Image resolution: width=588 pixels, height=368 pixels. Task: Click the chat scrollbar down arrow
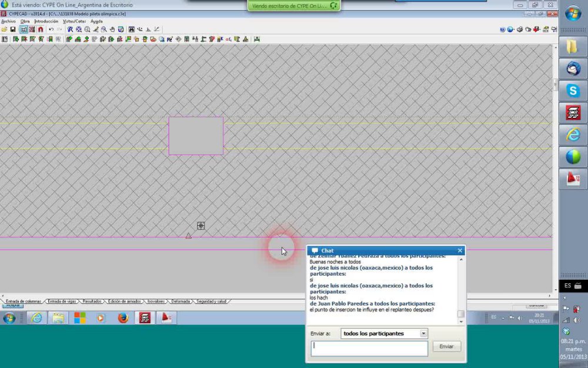[x=461, y=322]
